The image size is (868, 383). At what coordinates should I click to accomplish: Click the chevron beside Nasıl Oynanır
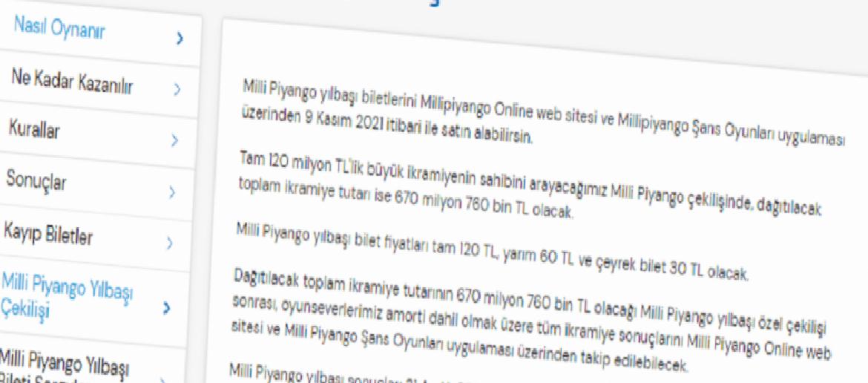[179, 38]
